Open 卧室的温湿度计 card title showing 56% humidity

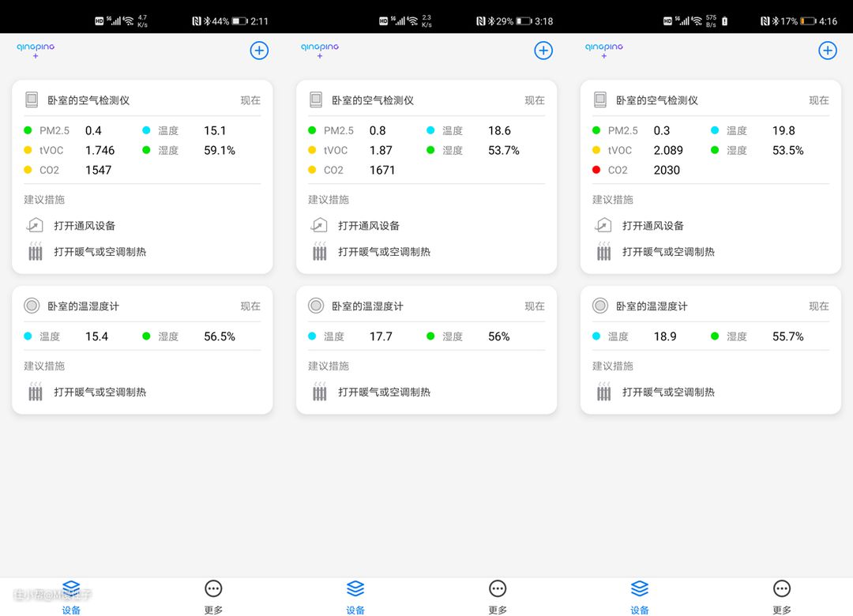(x=367, y=306)
